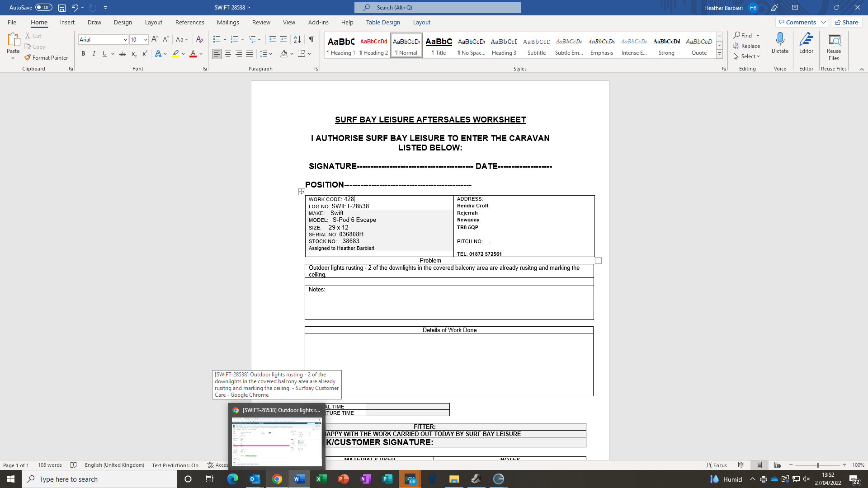
Task: Click the Clear All Formatting icon
Action: [199, 39]
